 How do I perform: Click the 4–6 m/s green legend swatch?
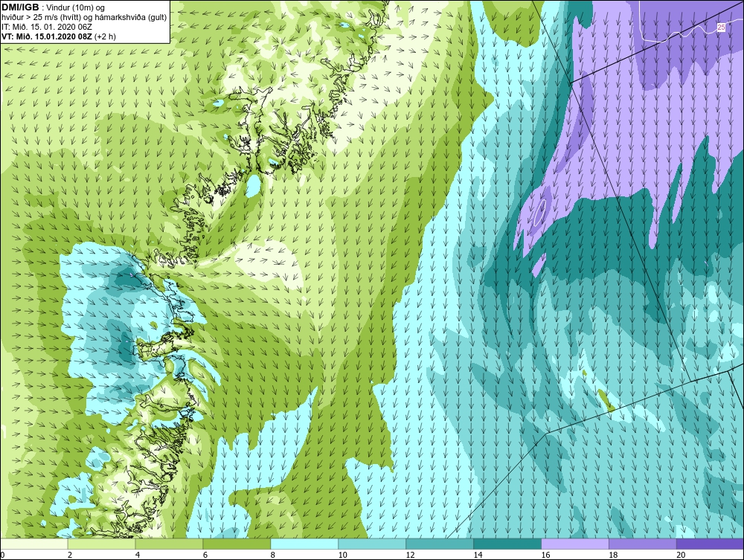pyautogui.click(x=169, y=544)
